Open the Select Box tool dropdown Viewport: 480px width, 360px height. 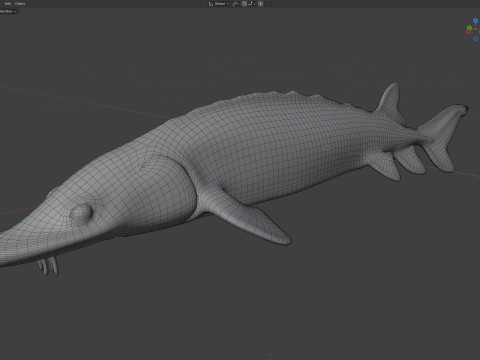click(8, 11)
